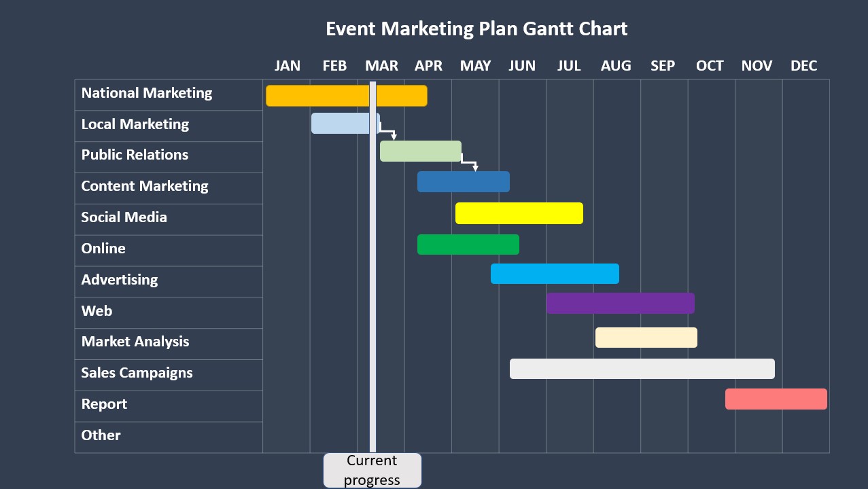Select the Other row label
Image resolution: width=868 pixels, height=489 pixels.
101,435
